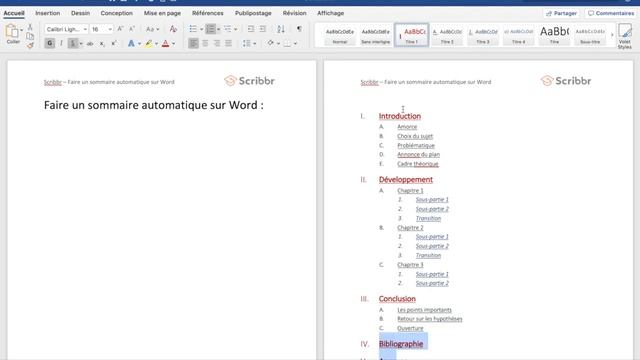Screen dimensions: 640x360
Task: Open the multilevel list dropdown arrow
Action: (236, 29)
